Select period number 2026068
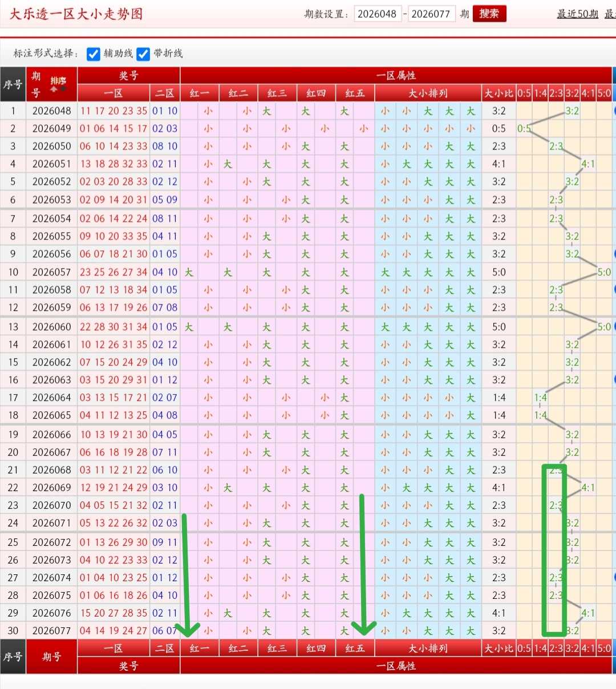Viewport: 616px width, 689px height. click(51, 470)
